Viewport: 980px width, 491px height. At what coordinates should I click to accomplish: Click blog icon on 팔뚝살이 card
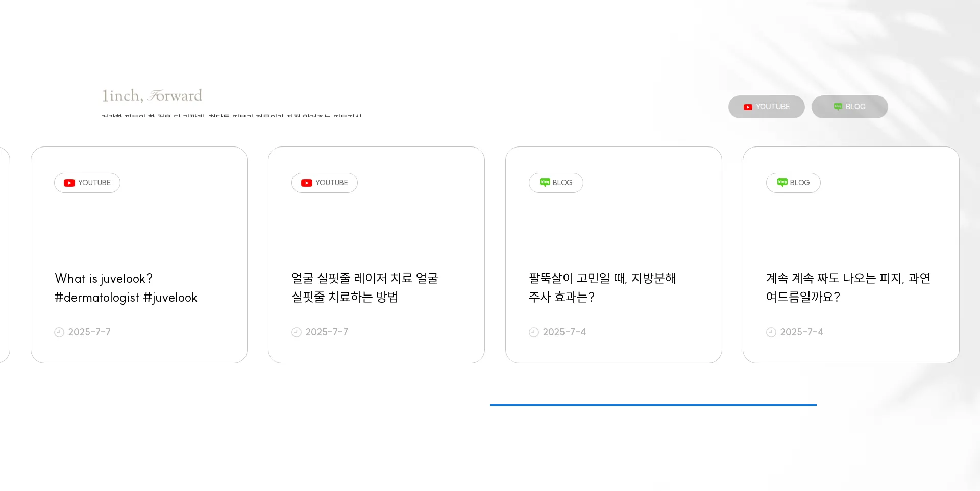click(545, 182)
